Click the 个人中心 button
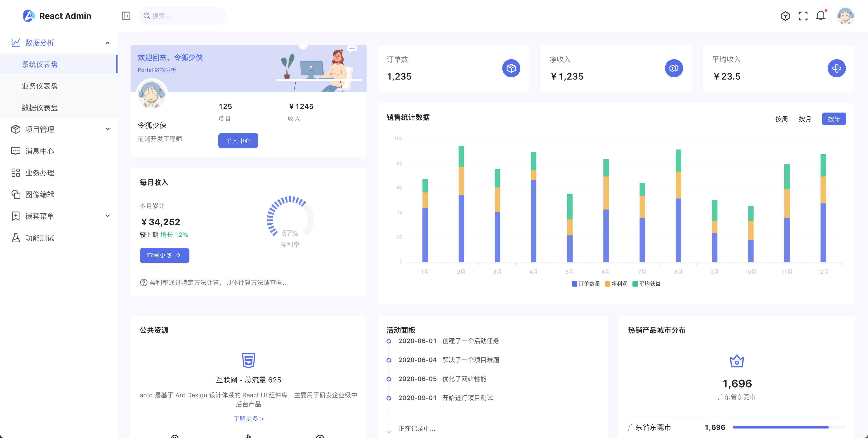Image resolution: width=868 pixels, height=438 pixels. [238, 141]
